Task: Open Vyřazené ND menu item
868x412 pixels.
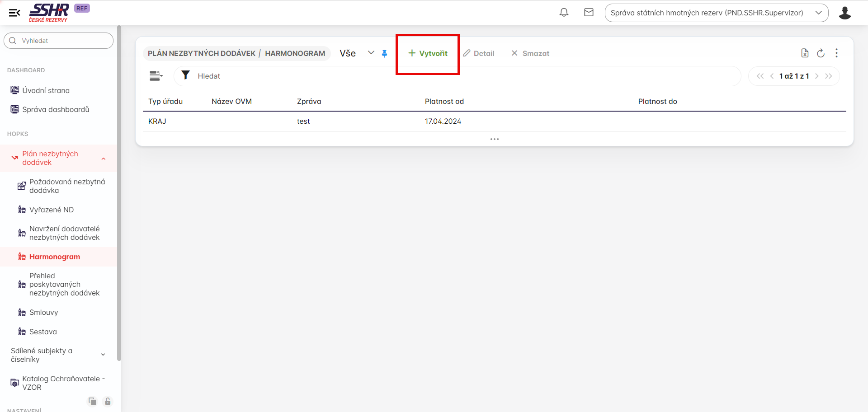Action: click(52, 210)
